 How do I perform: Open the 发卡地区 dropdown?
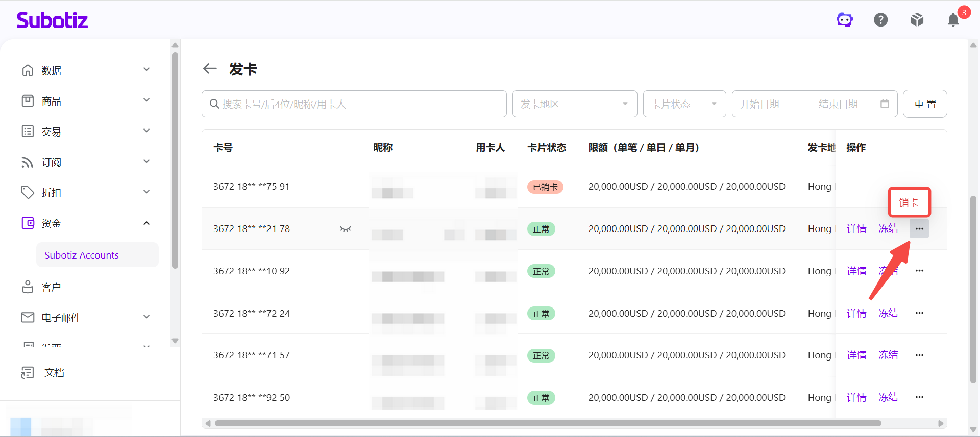point(575,104)
